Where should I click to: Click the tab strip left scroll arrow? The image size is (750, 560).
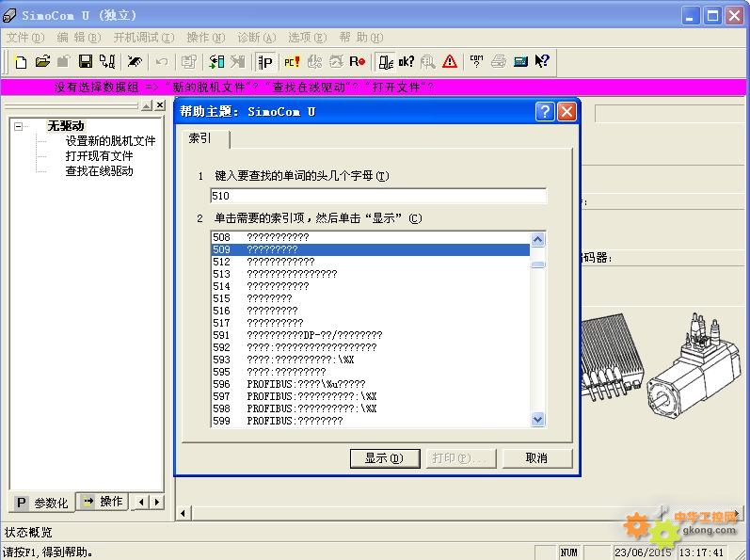coord(141,502)
